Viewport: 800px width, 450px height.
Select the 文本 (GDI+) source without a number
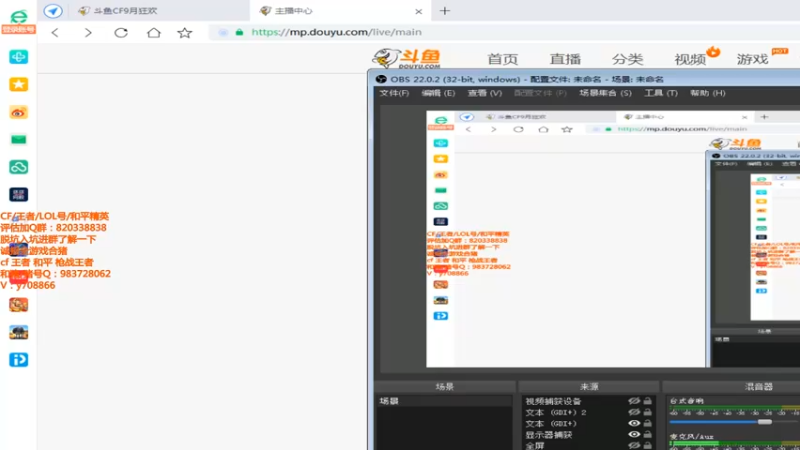coord(551,423)
